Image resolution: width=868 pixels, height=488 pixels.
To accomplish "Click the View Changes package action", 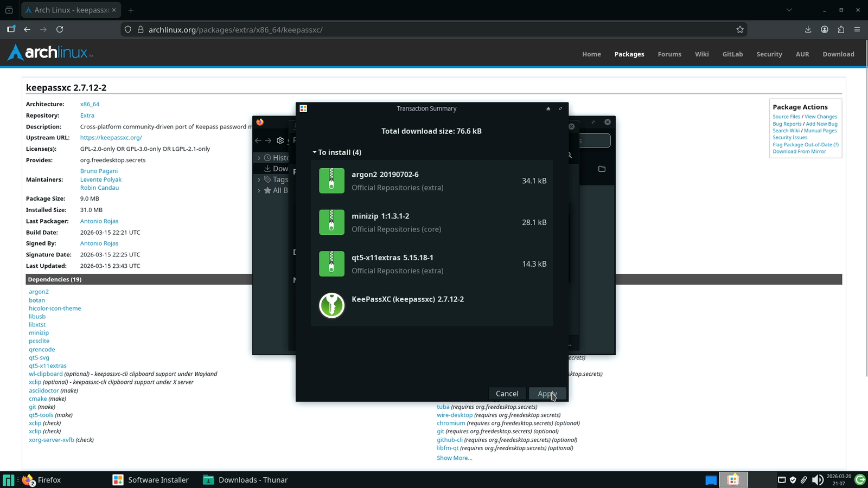I will click(821, 117).
